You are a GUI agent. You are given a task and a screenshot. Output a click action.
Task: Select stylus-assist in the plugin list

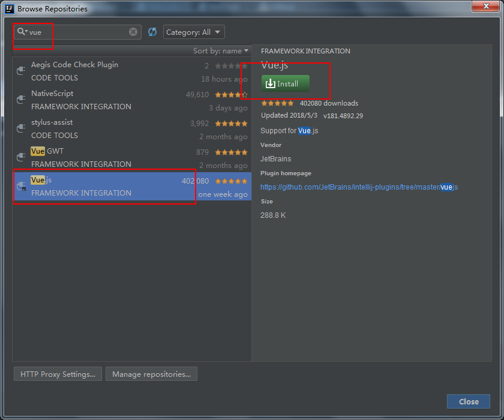click(x=132, y=129)
